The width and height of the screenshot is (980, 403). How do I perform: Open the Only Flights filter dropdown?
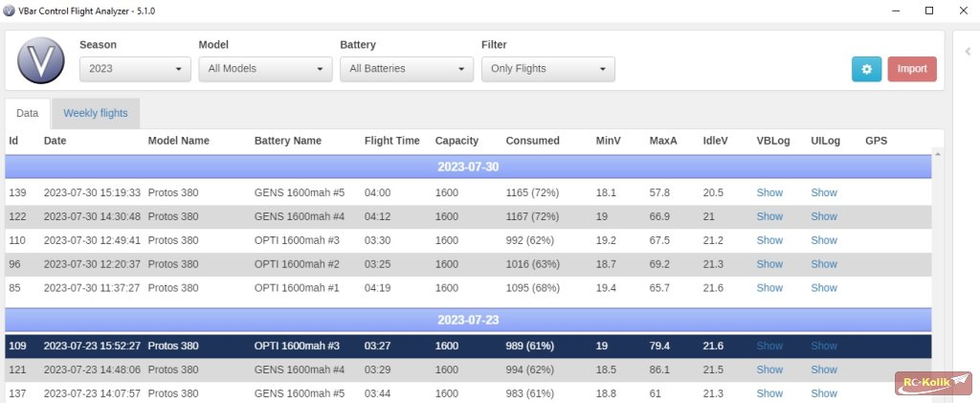coord(547,69)
